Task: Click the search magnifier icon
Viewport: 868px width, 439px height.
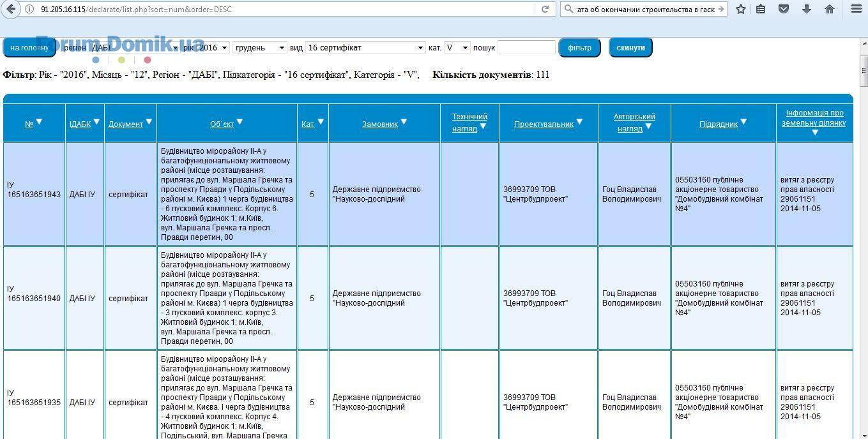Action: pyautogui.click(x=568, y=9)
